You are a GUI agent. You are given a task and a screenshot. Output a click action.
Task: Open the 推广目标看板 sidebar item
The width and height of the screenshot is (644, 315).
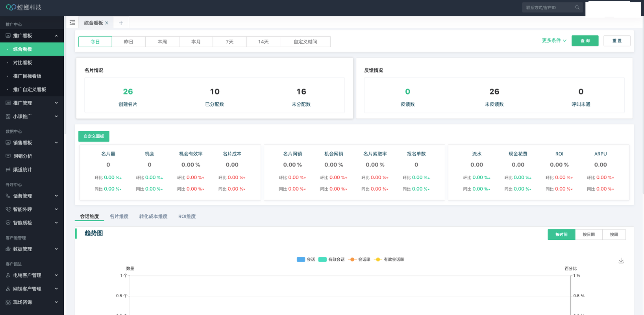[32, 76]
